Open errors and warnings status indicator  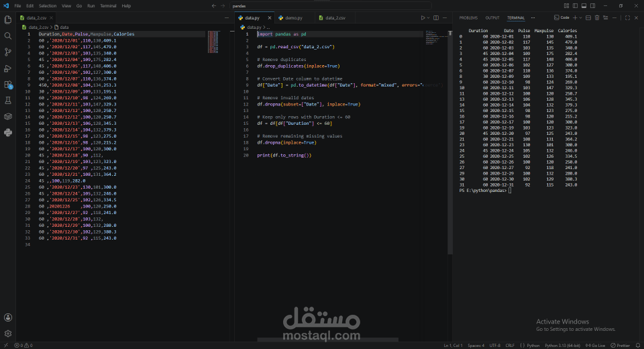point(23,345)
